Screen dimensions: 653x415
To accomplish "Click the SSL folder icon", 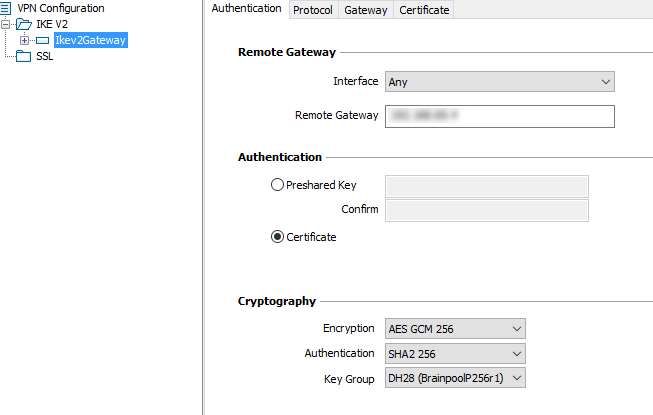I will coord(25,56).
